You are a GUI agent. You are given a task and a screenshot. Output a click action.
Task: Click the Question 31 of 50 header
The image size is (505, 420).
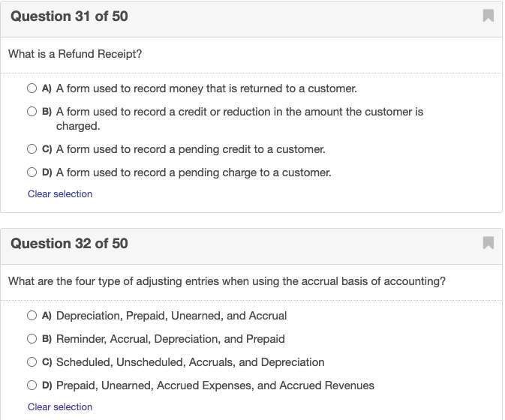click(x=69, y=16)
